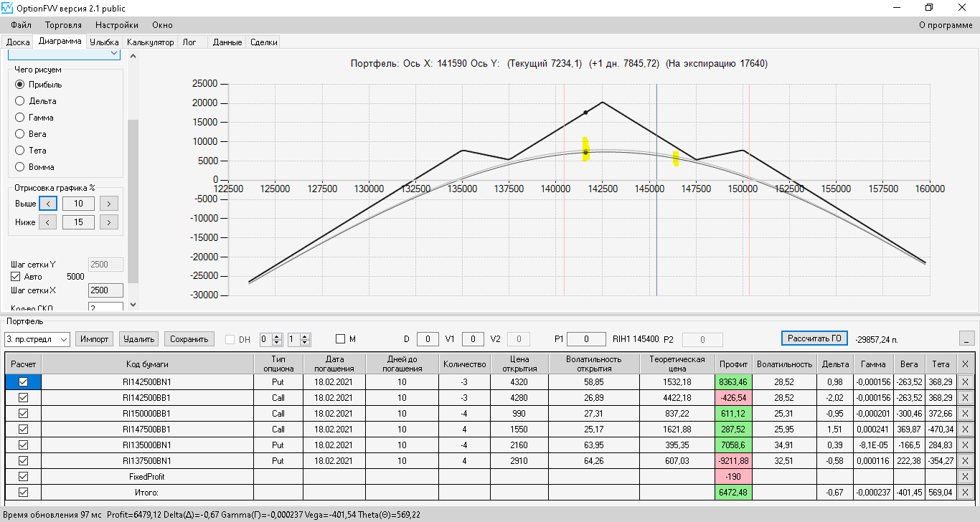Uncheck the RI137500BN1 calculation checkbox
This screenshot has height=522, width=980.
23,460
